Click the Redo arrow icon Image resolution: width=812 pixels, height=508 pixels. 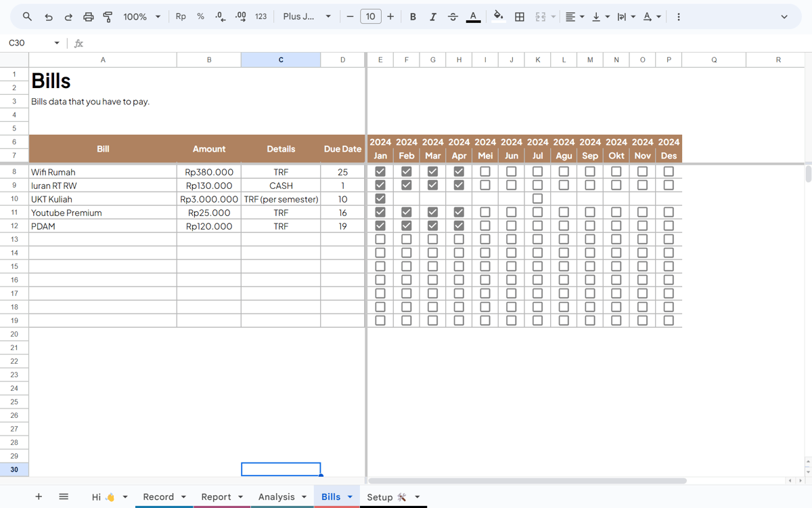click(68, 16)
